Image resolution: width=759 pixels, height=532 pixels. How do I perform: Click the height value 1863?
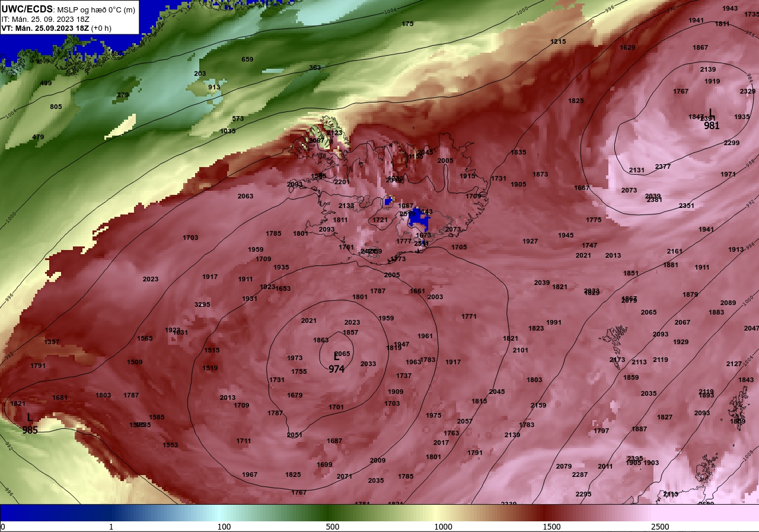pyautogui.click(x=321, y=340)
